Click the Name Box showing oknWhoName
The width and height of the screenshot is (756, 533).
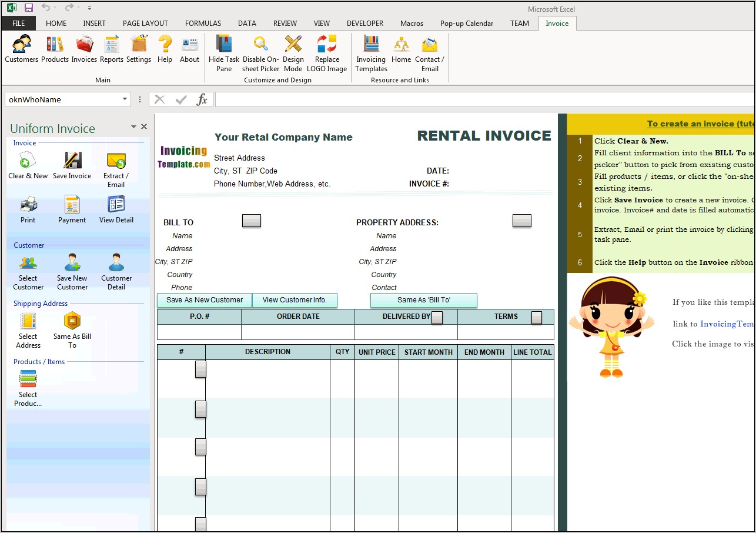point(63,99)
